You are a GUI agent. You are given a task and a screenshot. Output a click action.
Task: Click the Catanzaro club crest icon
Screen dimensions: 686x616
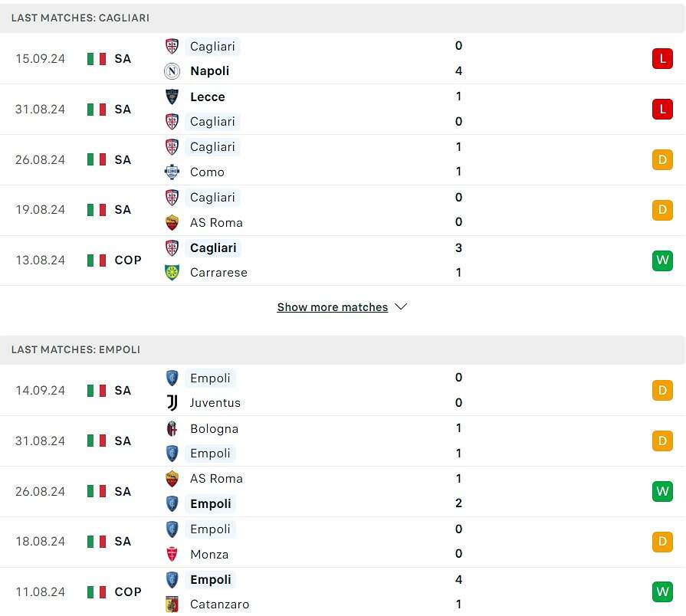(x=172, y=605)
